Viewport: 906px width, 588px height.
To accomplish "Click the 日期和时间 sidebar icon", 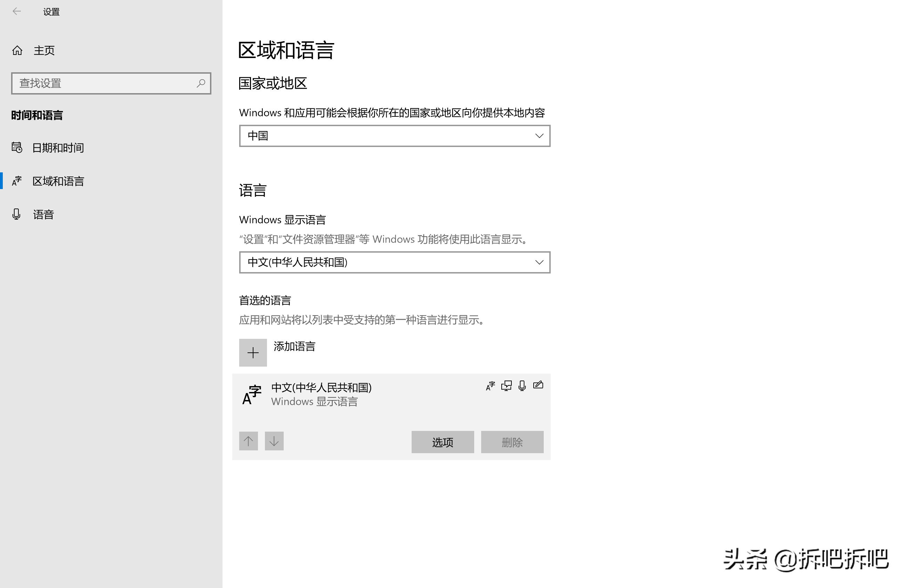I will click(x=17, y=148).
